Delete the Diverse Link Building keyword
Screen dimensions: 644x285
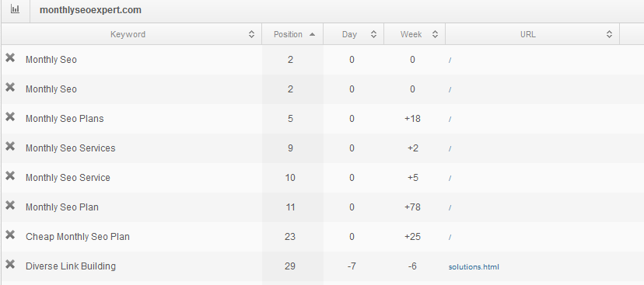[x=10, y=265]
